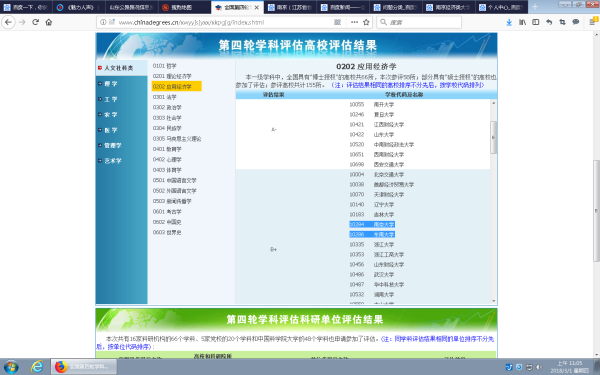Switch to the 个人中心 tab
The image size is (600, 375).
(502, 7)
